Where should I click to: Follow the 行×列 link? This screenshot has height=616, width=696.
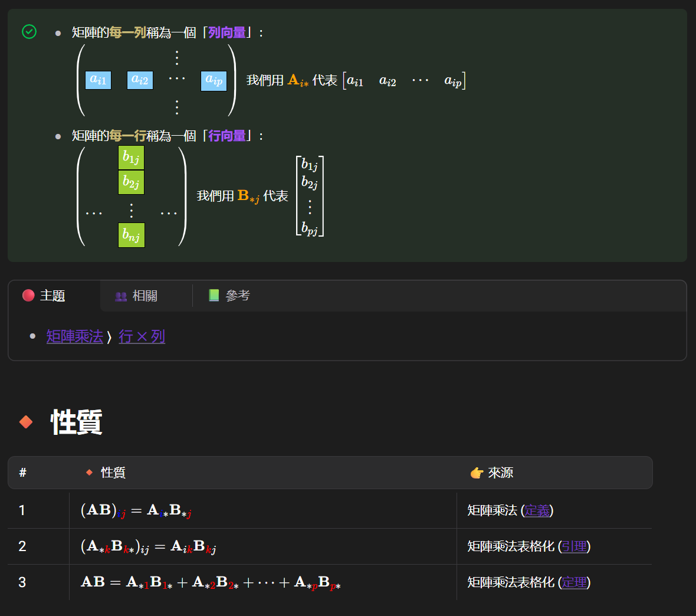click(x=142, y=336)
